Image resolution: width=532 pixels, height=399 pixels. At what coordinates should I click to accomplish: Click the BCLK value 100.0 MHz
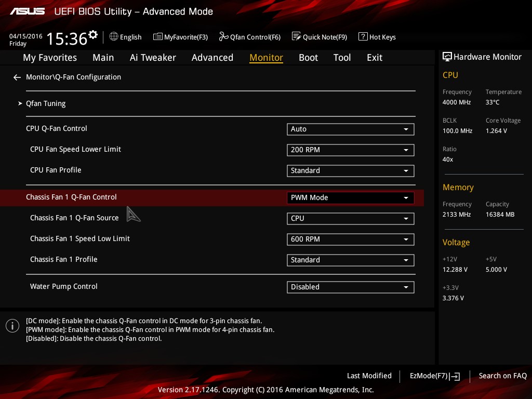(457, 131)
